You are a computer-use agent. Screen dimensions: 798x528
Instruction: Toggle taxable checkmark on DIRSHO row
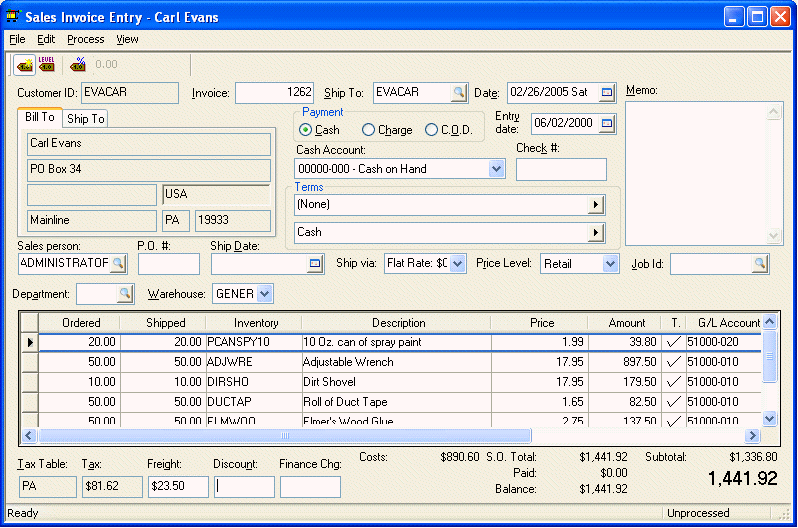[673, 382]
